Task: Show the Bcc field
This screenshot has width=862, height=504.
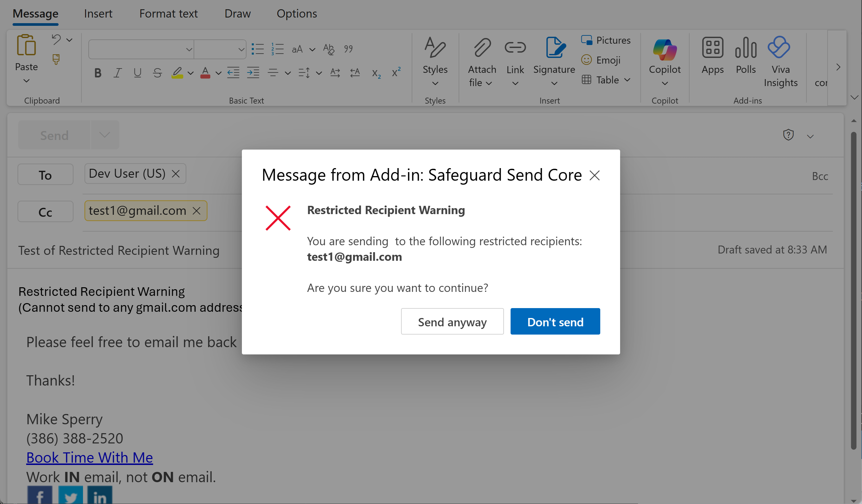Action: (x=820, y=176)
